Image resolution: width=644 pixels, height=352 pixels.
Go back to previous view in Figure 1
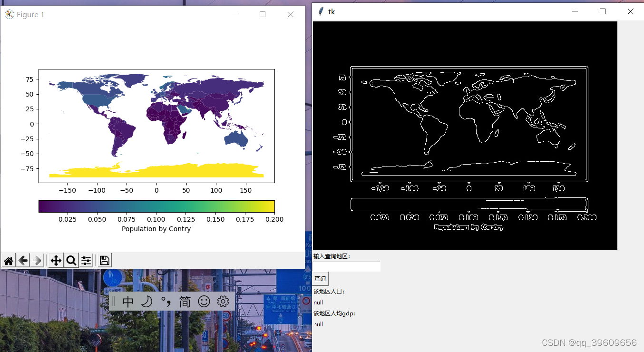(23, 261)
